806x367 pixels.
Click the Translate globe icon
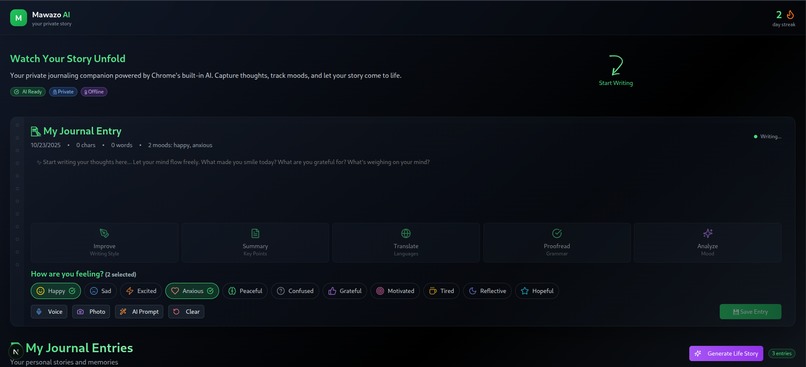point(406,234)
